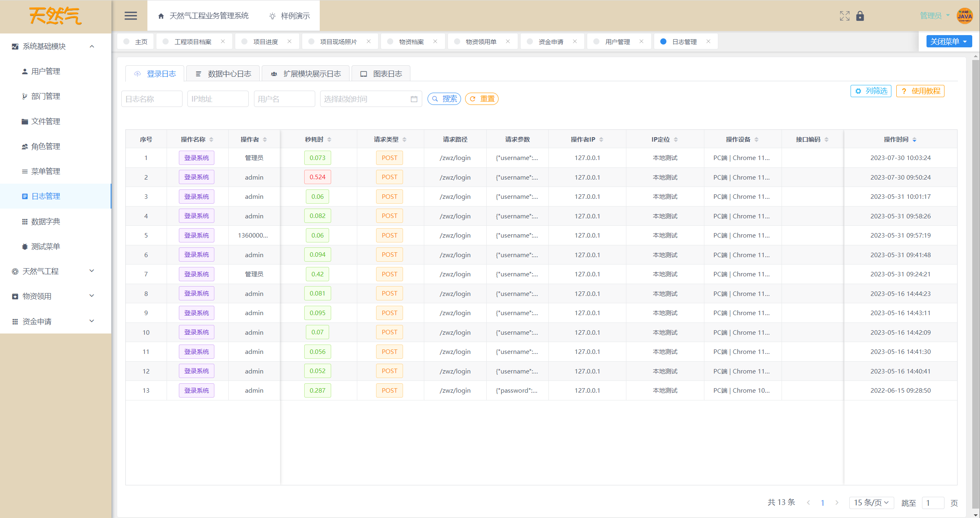Open the 列筛选 column filter

tap(871, 91)
